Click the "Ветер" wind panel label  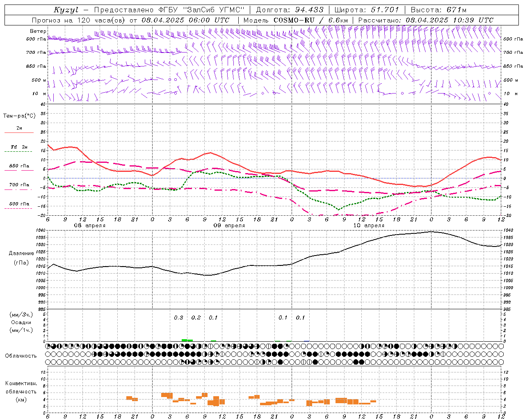click(x=38, y=31)
